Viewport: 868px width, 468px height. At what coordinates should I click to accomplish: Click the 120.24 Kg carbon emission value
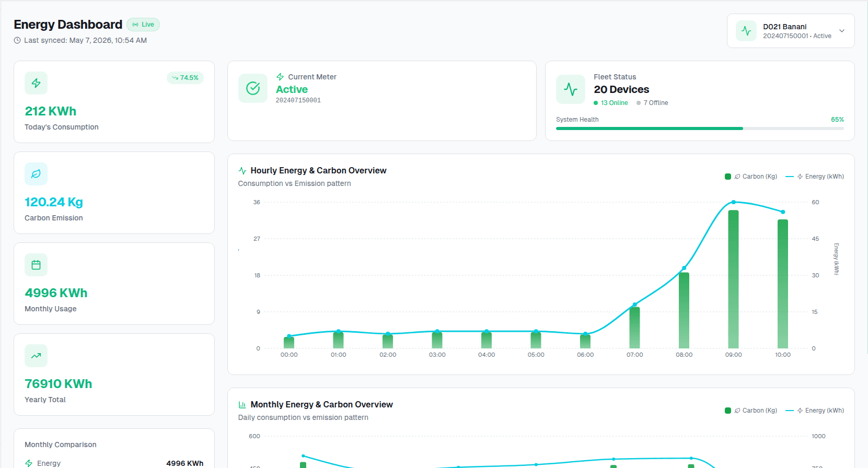click(x=54, y=202)
